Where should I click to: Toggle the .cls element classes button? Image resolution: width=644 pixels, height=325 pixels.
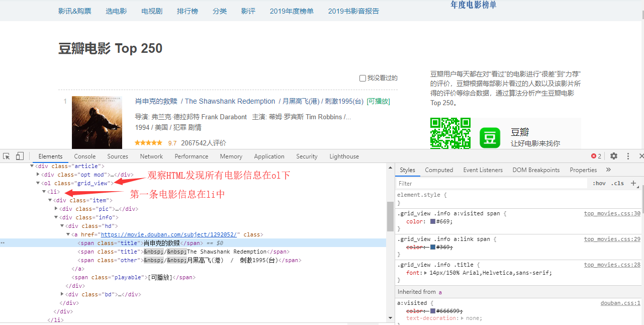pyautogui.click(x=617, y=183)
